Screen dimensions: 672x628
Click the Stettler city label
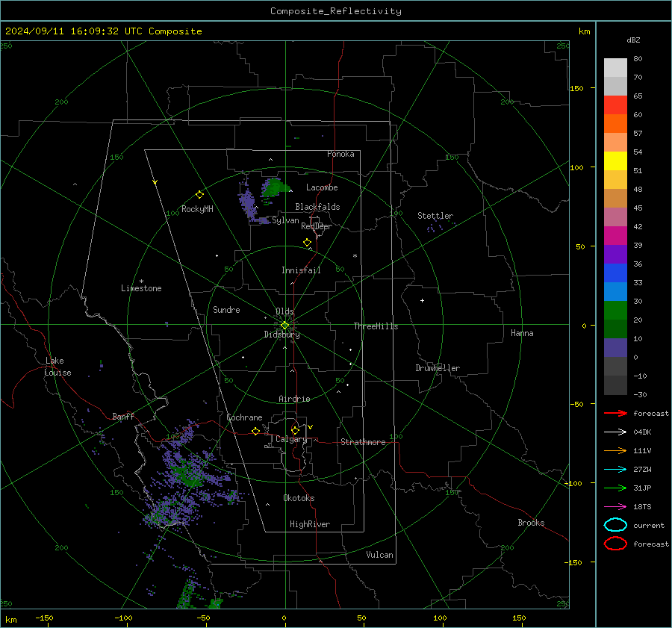coord(435,216)
